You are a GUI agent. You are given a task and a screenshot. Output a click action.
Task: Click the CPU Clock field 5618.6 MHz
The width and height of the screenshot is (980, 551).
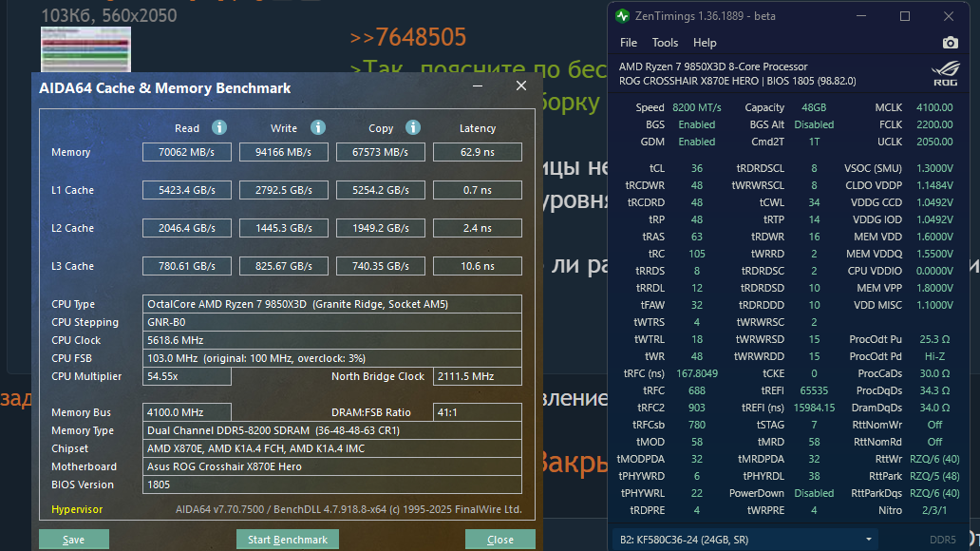pyautogui.click(x=331, y=340)
